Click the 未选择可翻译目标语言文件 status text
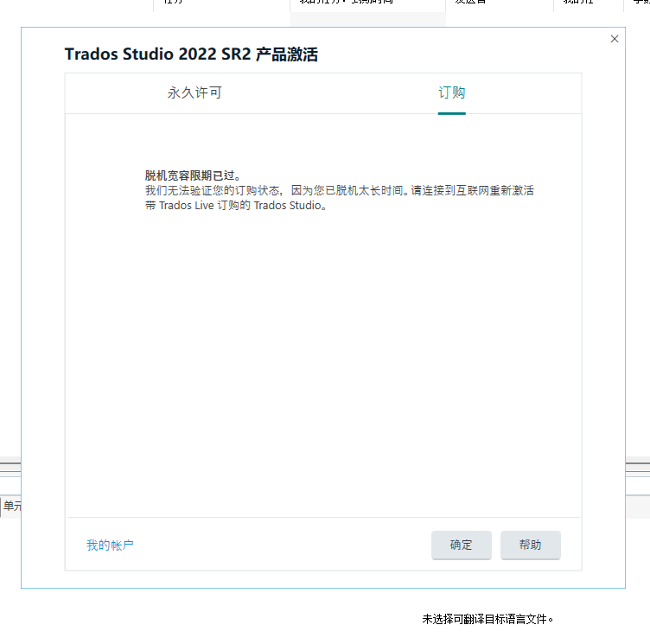 coord(487,619)
